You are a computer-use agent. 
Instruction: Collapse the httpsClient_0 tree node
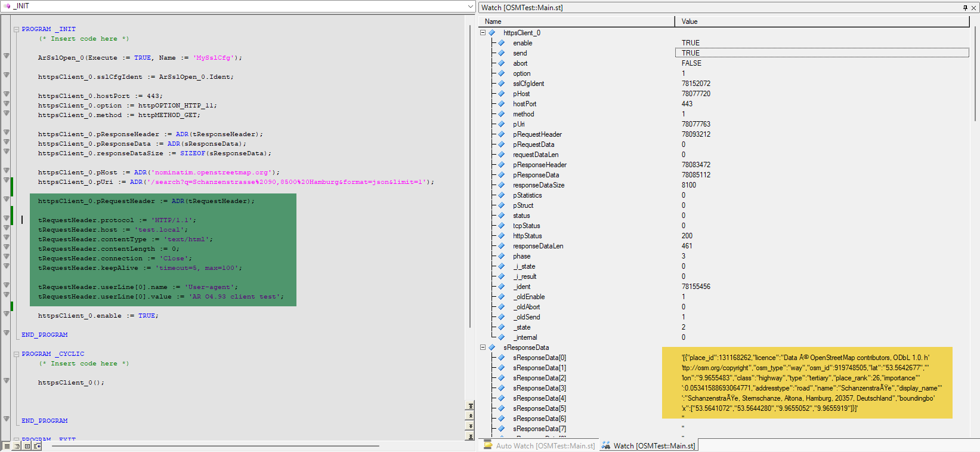pyautogui.click(x=483, y=33)
